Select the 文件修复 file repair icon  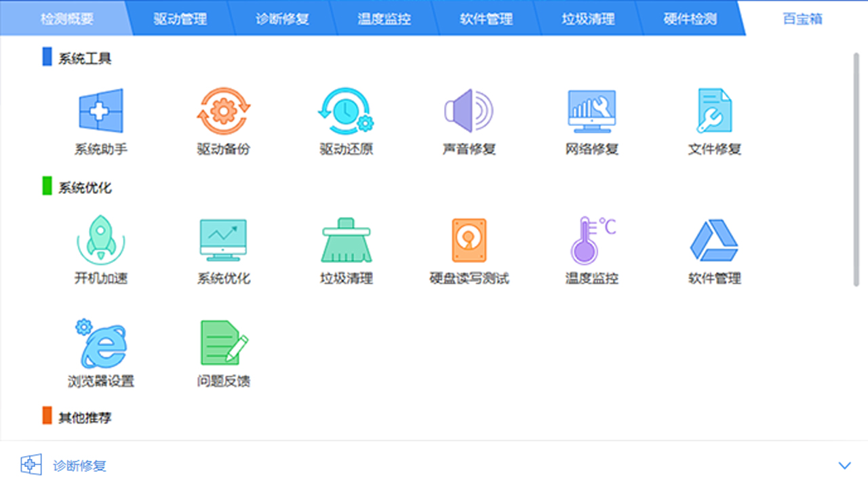714,111
